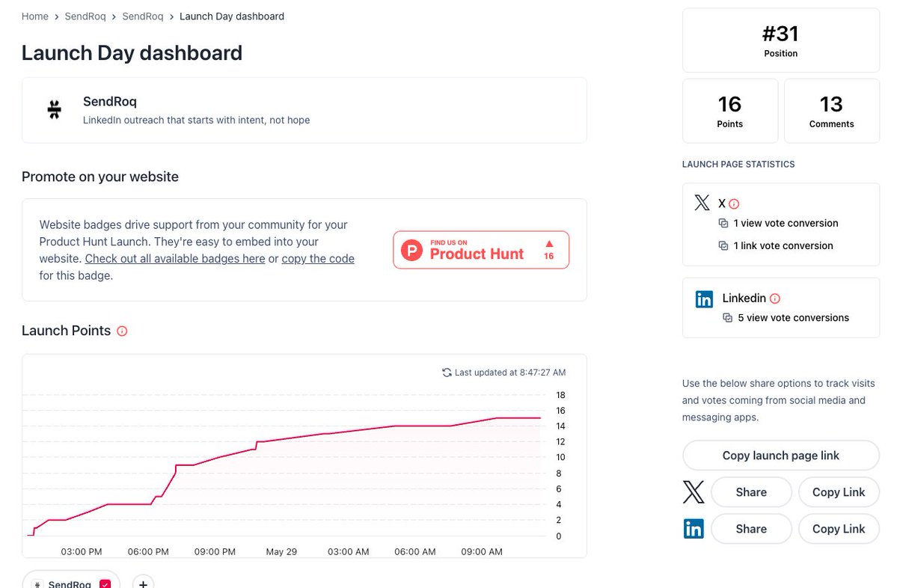This screenshot has height=588, width=897.
Task: Click the 1 link vote conversion text
Action: (783, 246)
